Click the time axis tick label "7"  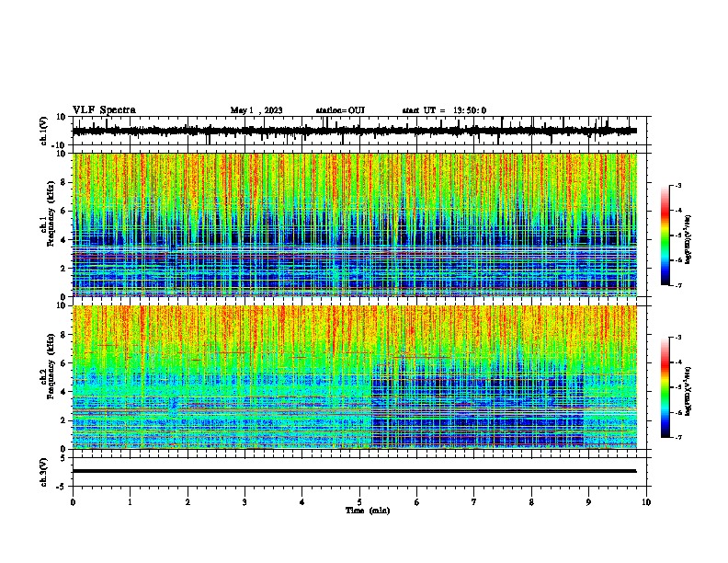coord(474,502)
